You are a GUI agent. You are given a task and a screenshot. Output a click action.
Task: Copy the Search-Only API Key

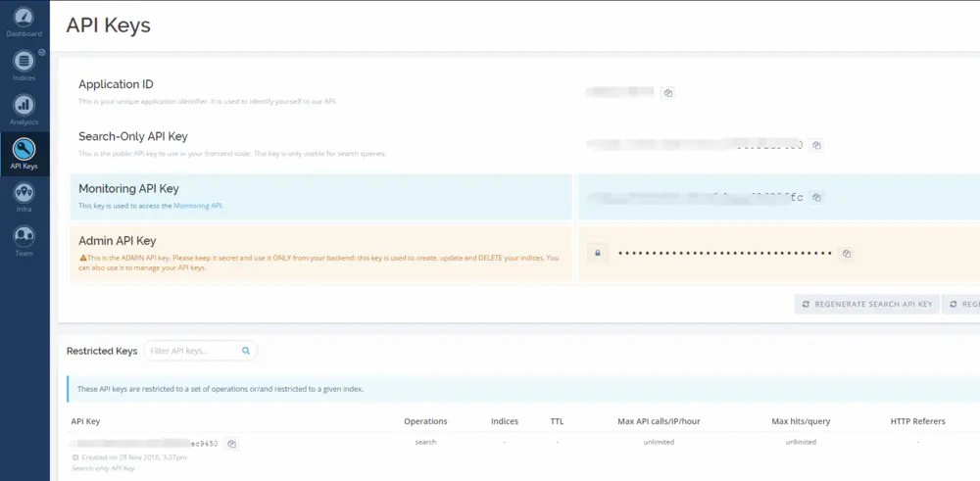tap(816, 145)
